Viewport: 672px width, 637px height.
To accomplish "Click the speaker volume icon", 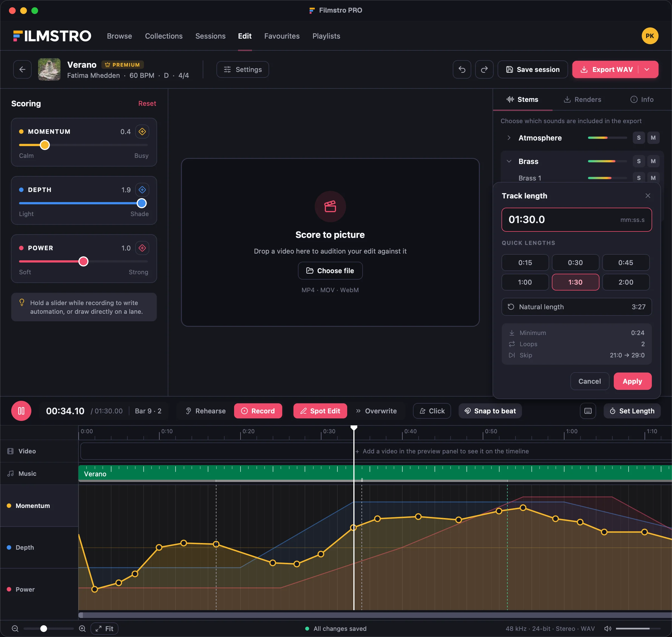I will pyautogui.click(x=608, y=629).
